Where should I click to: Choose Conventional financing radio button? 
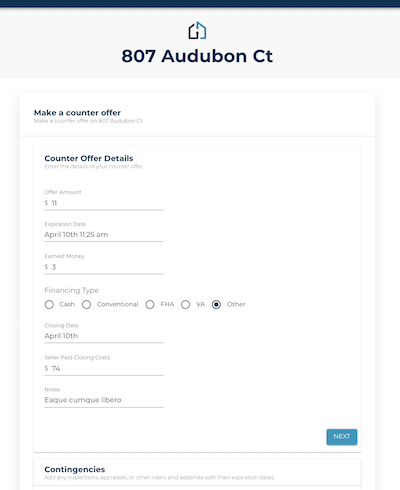86,305
